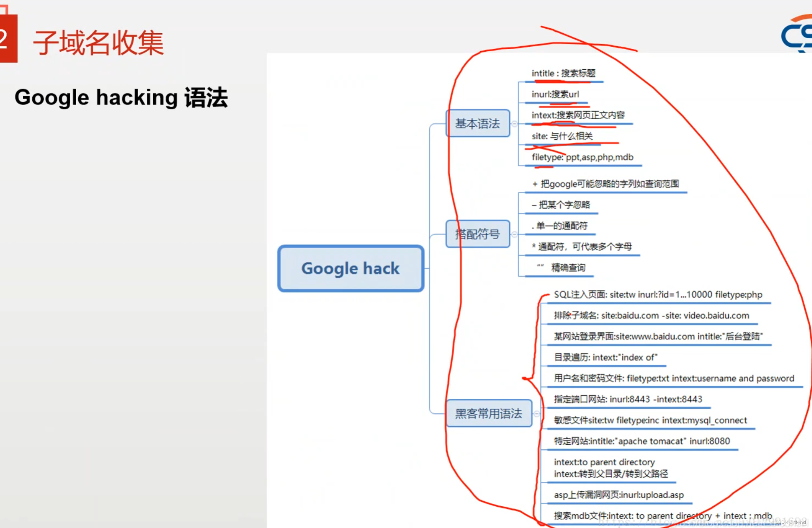Click the '特定网站:intitle:"apache tomacat"' line
Viewport: 812px width, 528px height.
point(642,441)
